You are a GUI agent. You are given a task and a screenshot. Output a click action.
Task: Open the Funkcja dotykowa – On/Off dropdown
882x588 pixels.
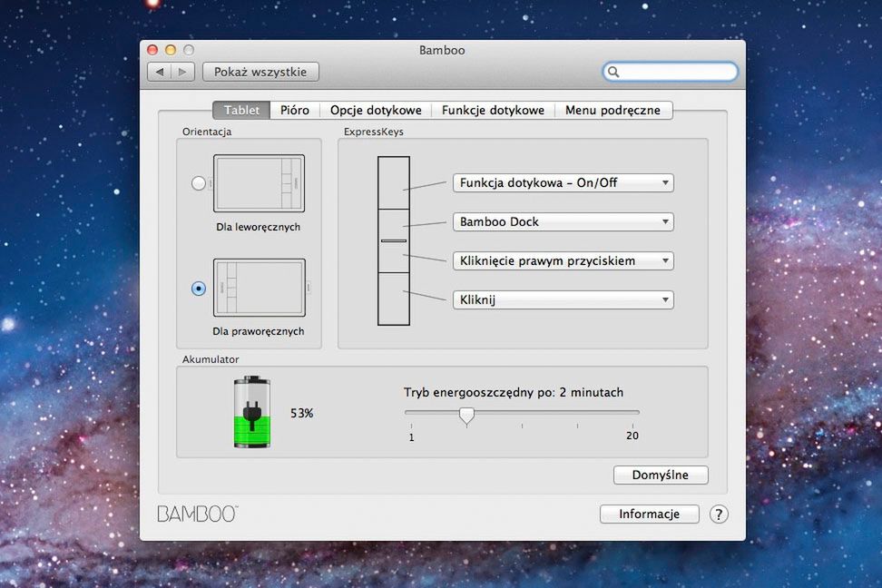[x=563, y=183]
